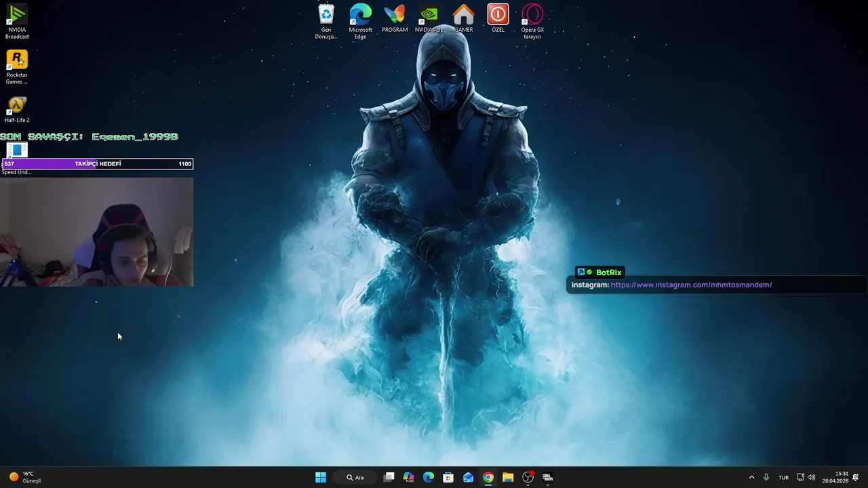Open Task View on the taskbar
Screen dimensions: 868x488
(x=389, y=477)
